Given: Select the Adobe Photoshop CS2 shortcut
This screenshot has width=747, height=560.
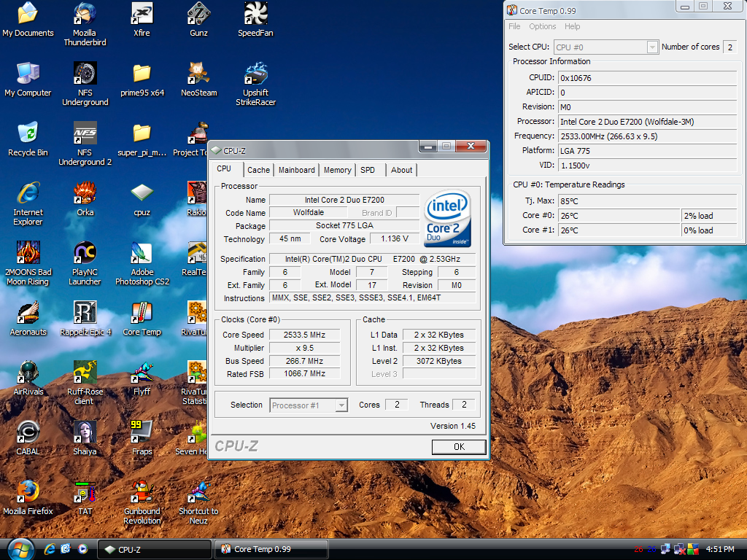Looking at the screenshot, I should coord(142,264).
